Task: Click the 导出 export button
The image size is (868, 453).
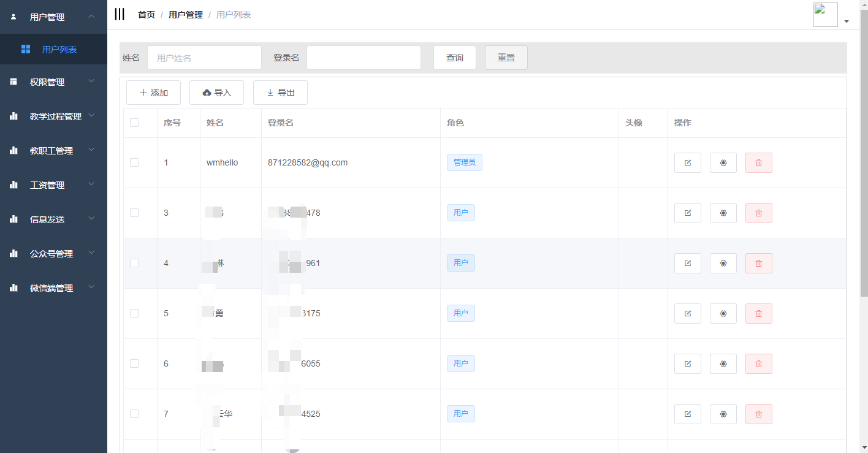Action: point(280,93)
